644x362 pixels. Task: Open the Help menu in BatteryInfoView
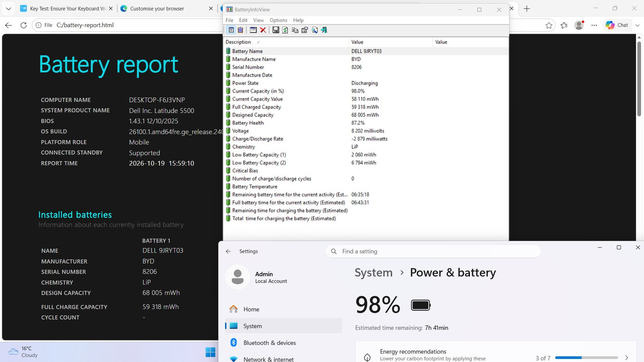pyautogui.click(x=298, y=20)
